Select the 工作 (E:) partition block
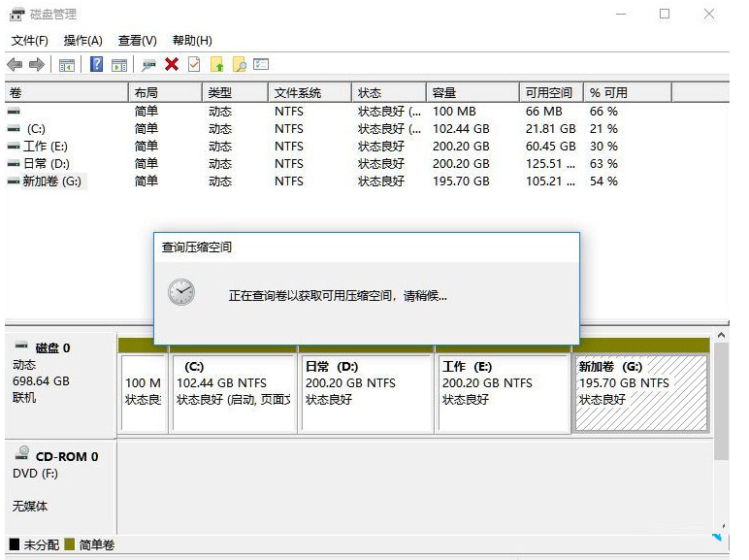This screenshot has width=749, height=560. pos(504,393)
